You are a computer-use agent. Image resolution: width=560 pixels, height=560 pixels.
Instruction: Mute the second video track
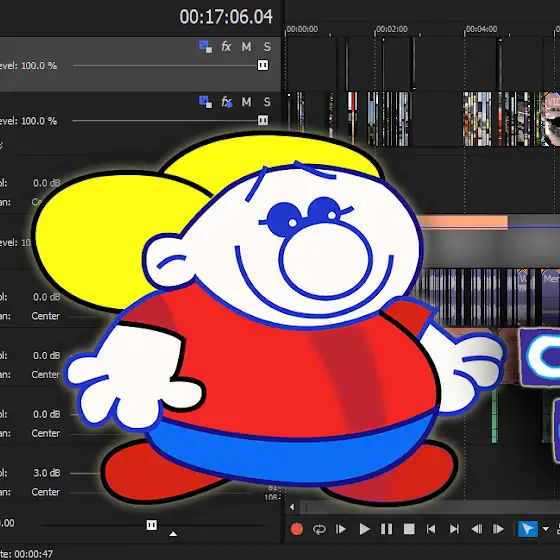246,102
